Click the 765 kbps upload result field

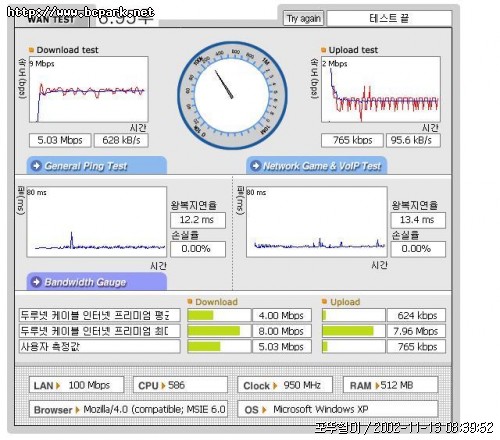(352, 140)
